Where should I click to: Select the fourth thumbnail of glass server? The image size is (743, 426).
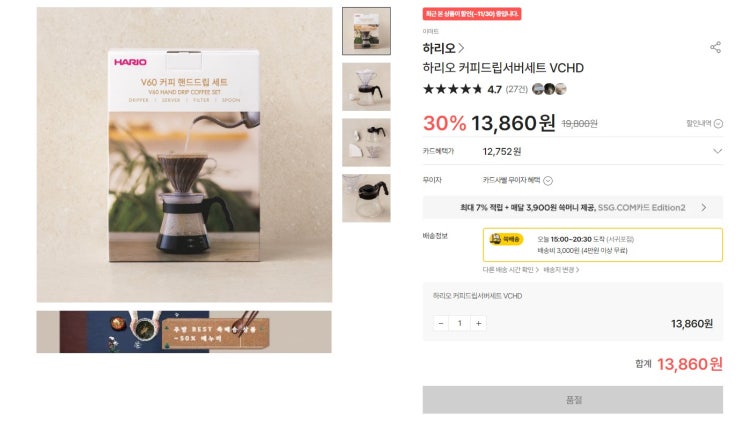(366, 198)
